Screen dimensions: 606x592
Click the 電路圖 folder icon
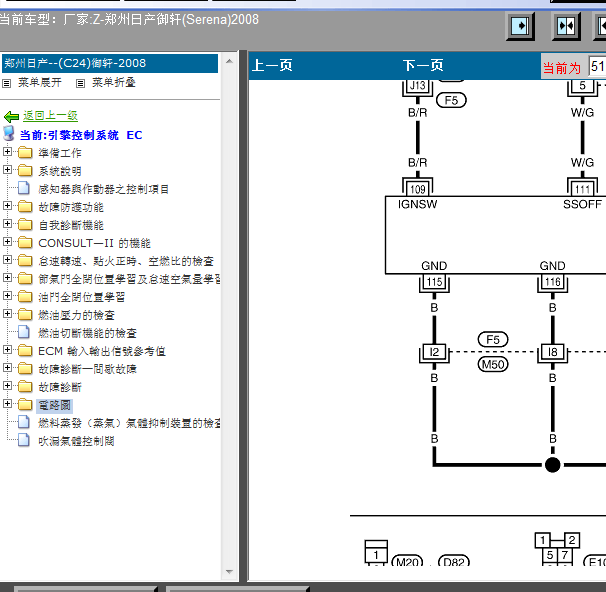point(25,405)
